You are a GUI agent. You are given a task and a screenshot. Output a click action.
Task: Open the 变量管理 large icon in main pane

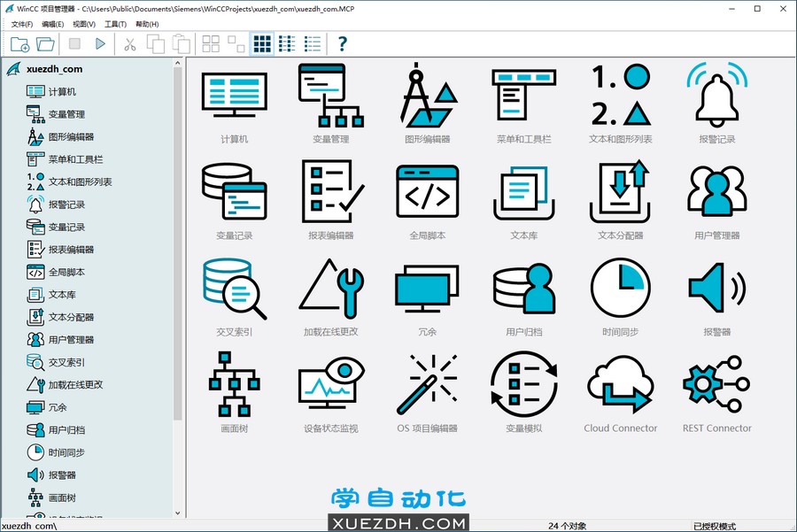click(331, 95)
